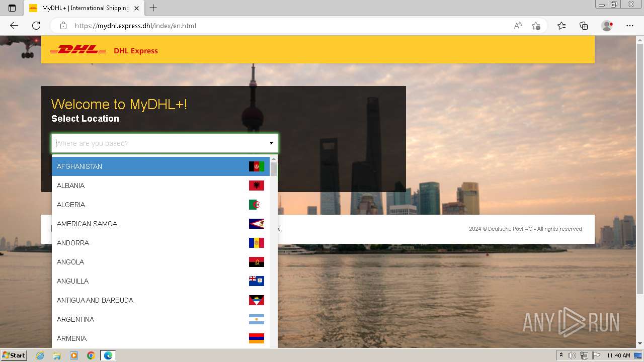The width and height of the screenshot is (644, 362).
Task: Choose ARMENIA in the country dropdown
Action: click(x=160, y=338)
